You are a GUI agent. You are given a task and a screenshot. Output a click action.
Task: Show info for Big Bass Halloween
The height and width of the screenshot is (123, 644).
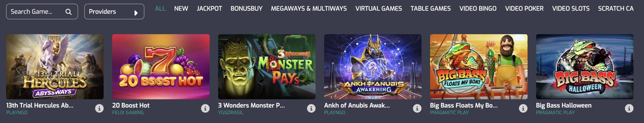(x=629, y=108)
